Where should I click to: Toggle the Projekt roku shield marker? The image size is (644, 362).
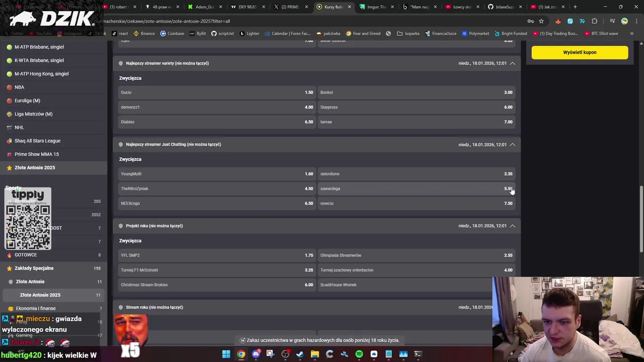click(121, 226)
